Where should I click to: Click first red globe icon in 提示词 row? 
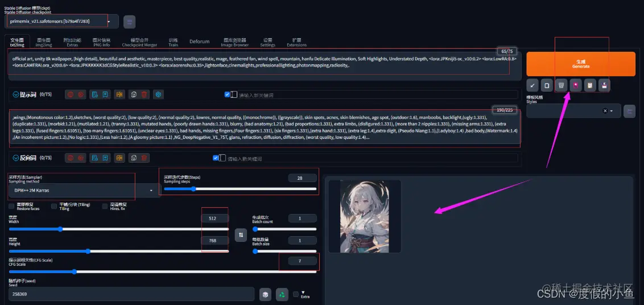(x=70, y=94)
